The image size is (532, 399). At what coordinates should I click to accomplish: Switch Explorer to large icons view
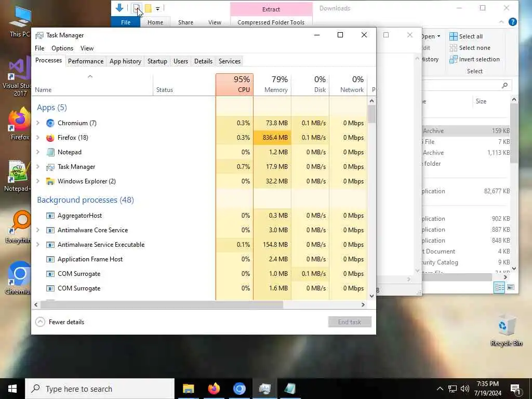click(510, 287)
